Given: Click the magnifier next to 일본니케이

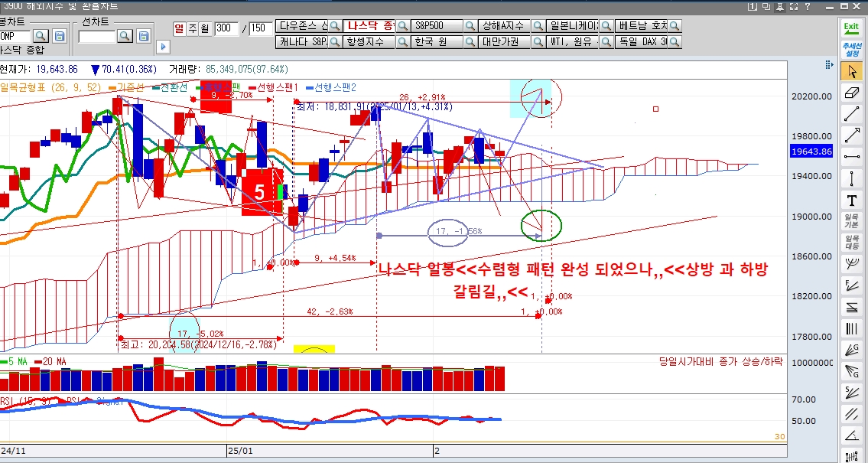Looking at the screenshot, I should tap(606, 26).
